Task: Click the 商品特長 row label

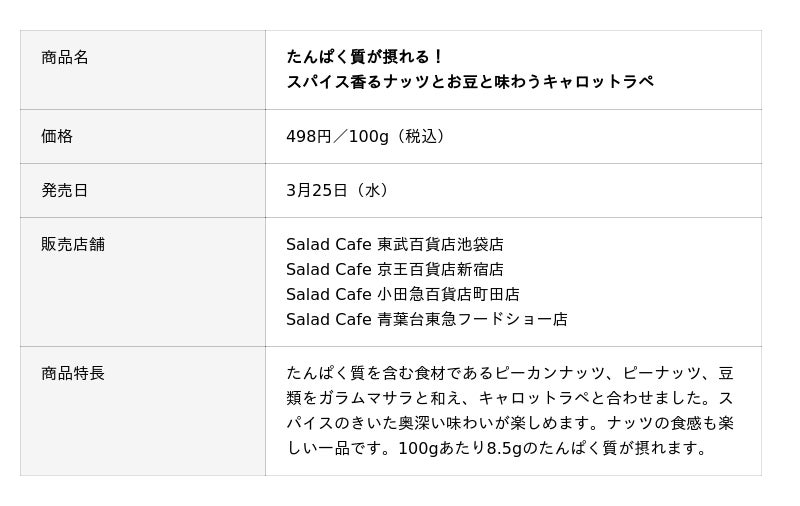Action: (73, 374)
